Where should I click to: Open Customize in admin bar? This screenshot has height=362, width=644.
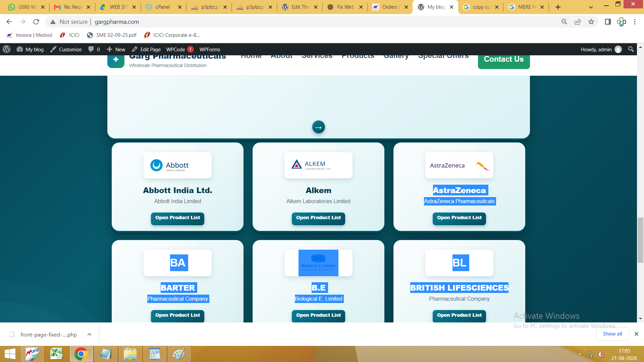(x=66, y=49)
